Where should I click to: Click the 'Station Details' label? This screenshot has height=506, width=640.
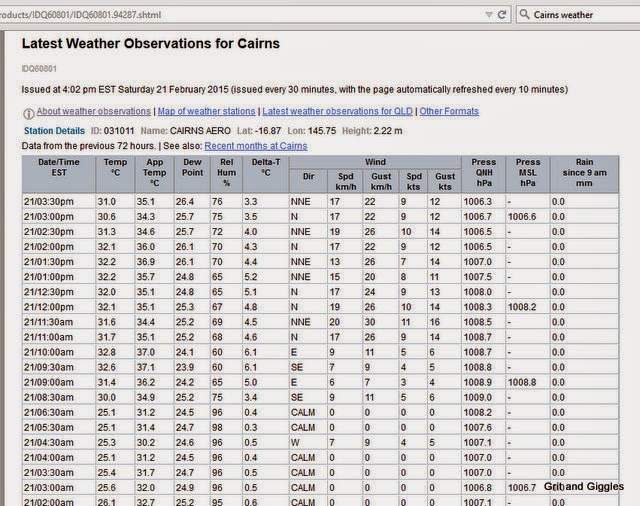tap(54, 131)
